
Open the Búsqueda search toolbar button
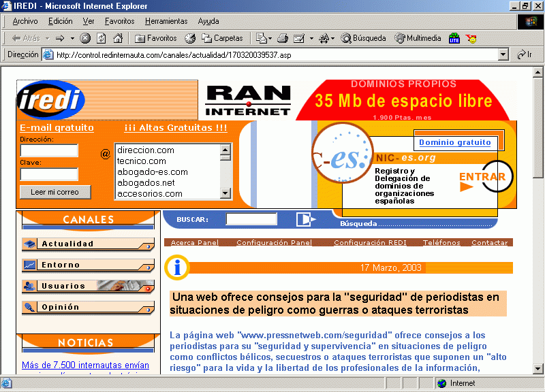coord(364,38)
